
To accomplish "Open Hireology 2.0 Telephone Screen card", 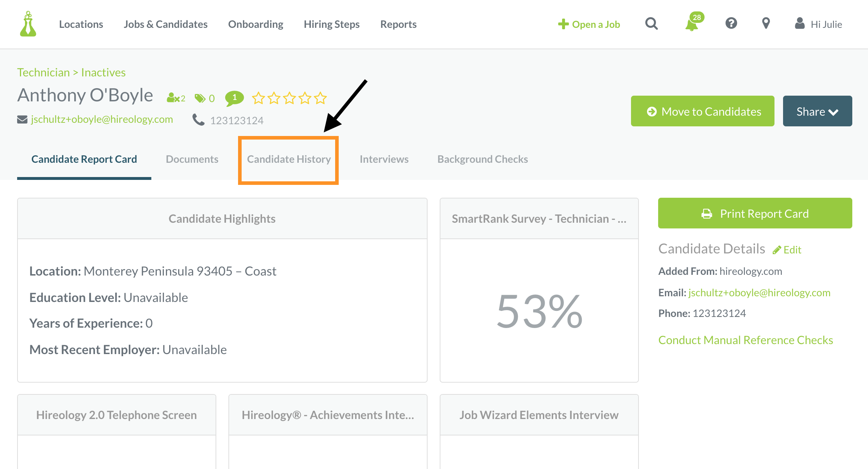I will pyautogui.click(x=117, y=415).
